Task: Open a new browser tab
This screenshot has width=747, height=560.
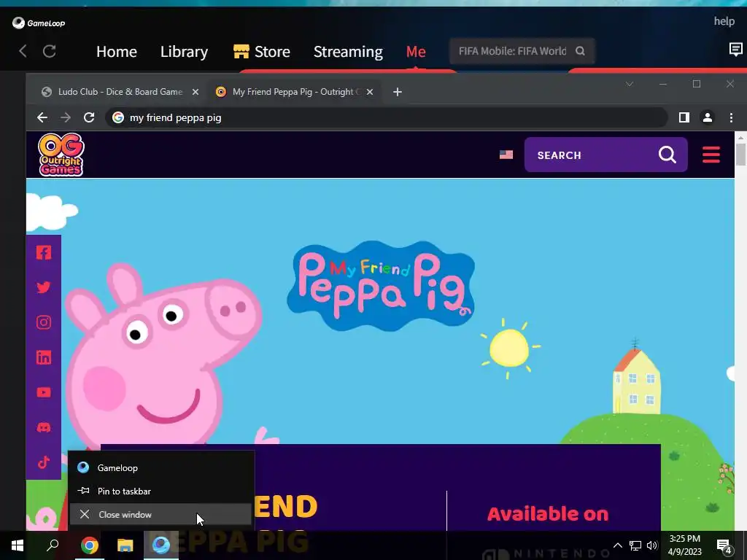Action: pos(398,92)
